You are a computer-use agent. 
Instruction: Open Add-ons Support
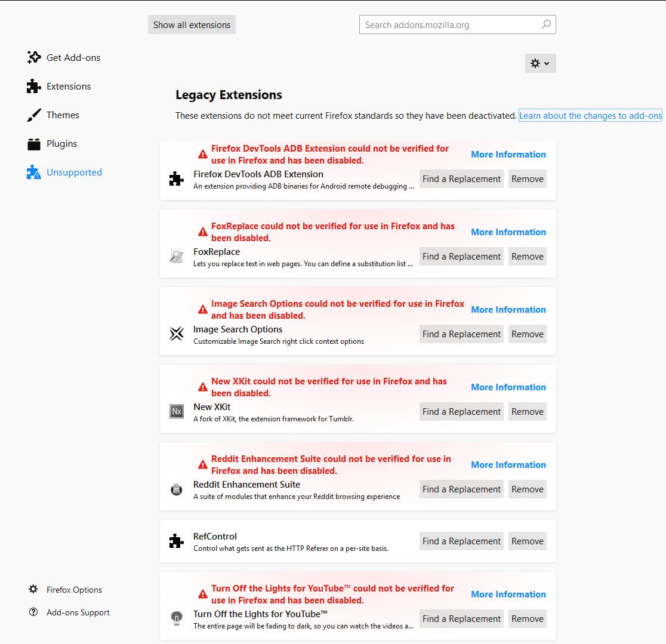pos(78,612)
